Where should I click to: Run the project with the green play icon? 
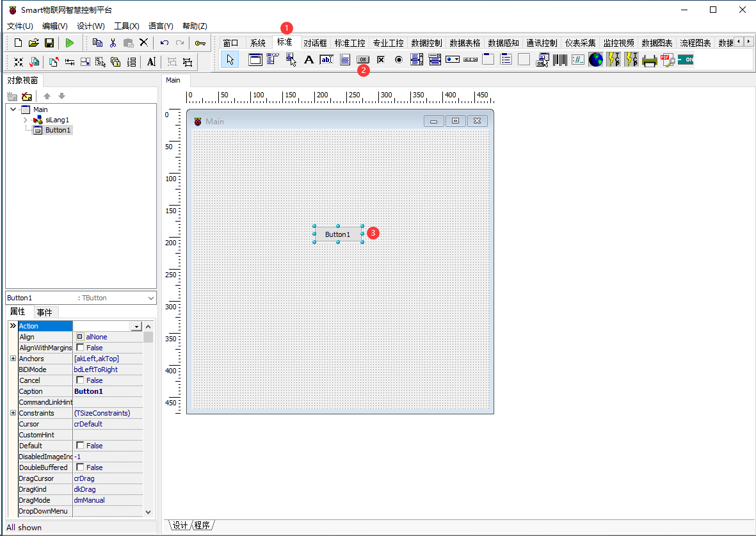[69, 43]
